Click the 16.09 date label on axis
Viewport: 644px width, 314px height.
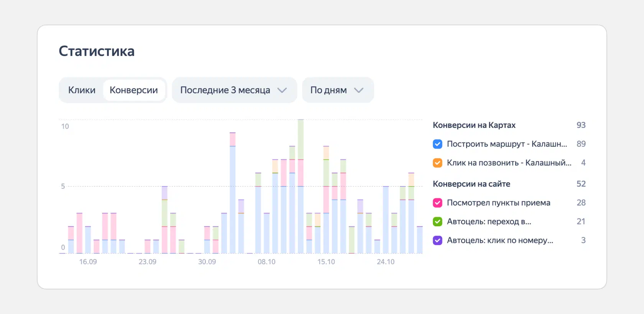[88, 262]
